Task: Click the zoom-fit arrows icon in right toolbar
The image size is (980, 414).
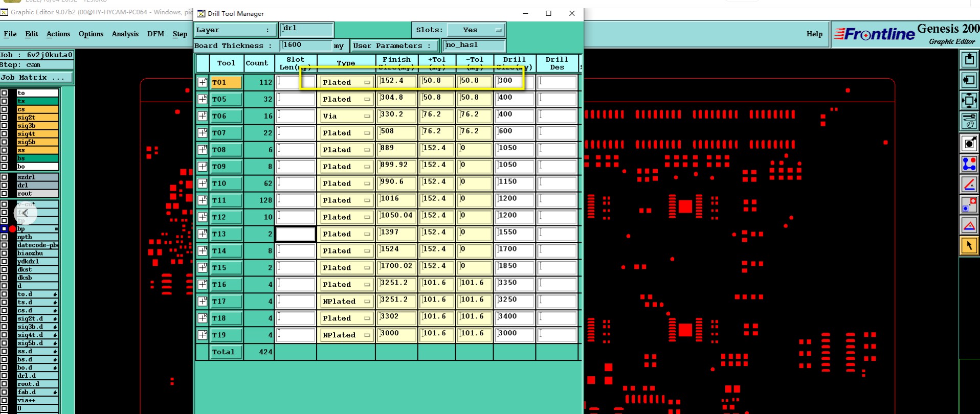Action: [x=969, y=101]
